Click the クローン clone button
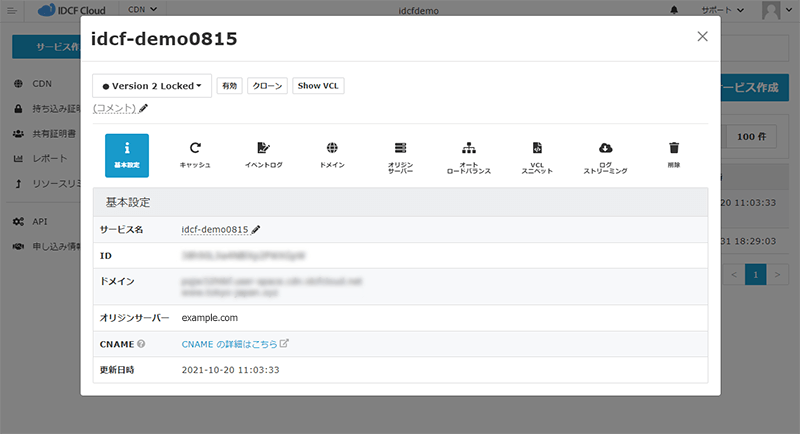The image size is (800, 434). coord(267,86)
